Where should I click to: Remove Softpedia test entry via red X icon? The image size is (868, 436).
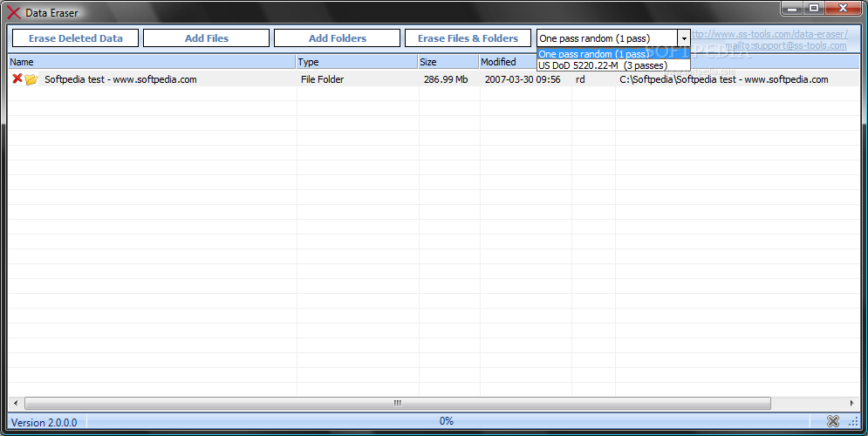click(17, 78)
